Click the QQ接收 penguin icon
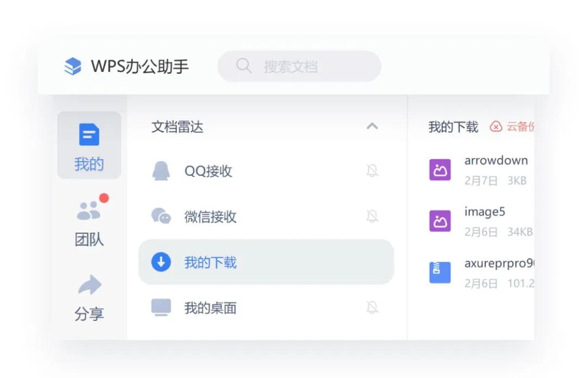 pyautogui.click(x=161, y=170)
